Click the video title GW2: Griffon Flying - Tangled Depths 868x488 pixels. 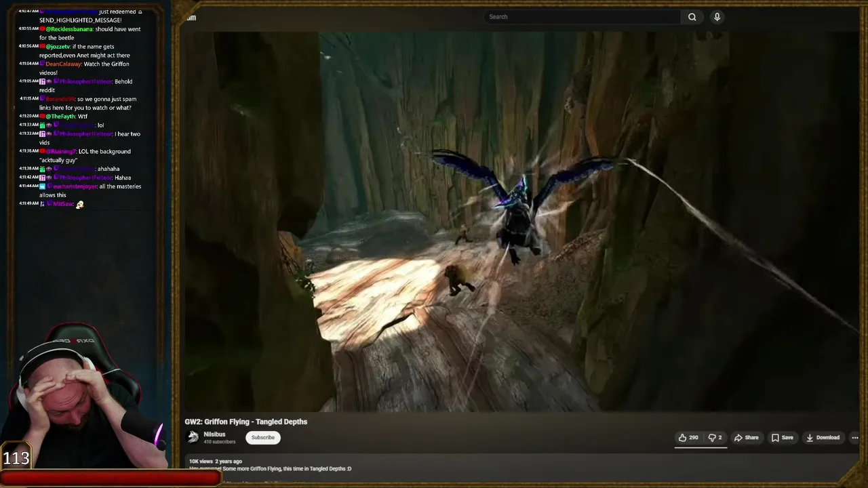click(246, 422)
